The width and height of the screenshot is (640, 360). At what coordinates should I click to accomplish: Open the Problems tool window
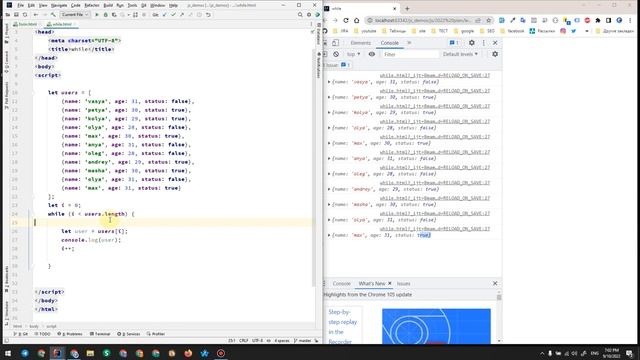[69, 334]
